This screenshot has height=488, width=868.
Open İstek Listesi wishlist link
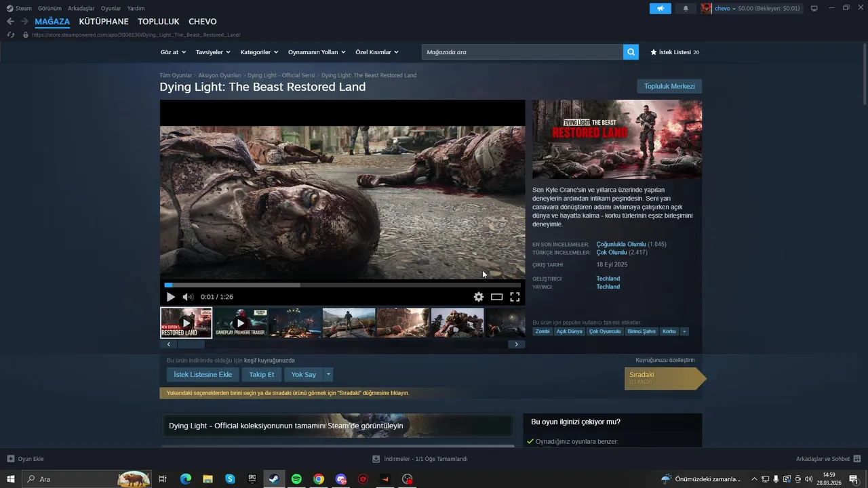(x=675, y=52)
